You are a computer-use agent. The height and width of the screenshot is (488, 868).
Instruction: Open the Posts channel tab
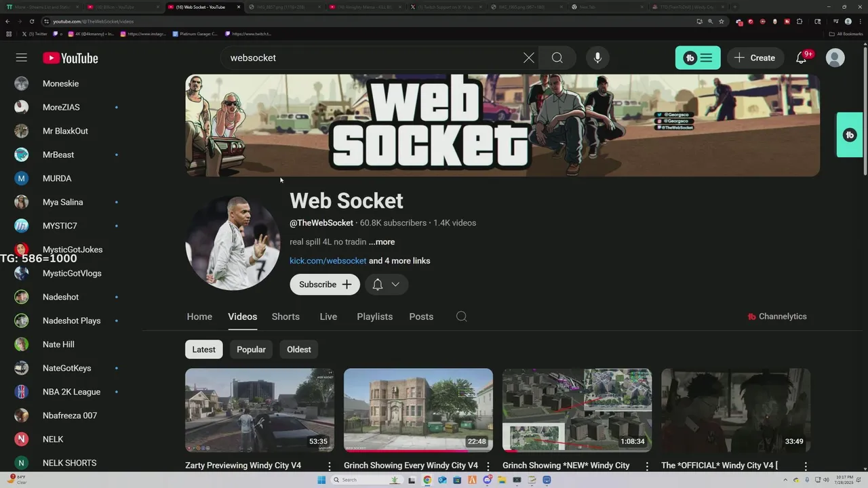pyautogui.click(x=421, y=317)
